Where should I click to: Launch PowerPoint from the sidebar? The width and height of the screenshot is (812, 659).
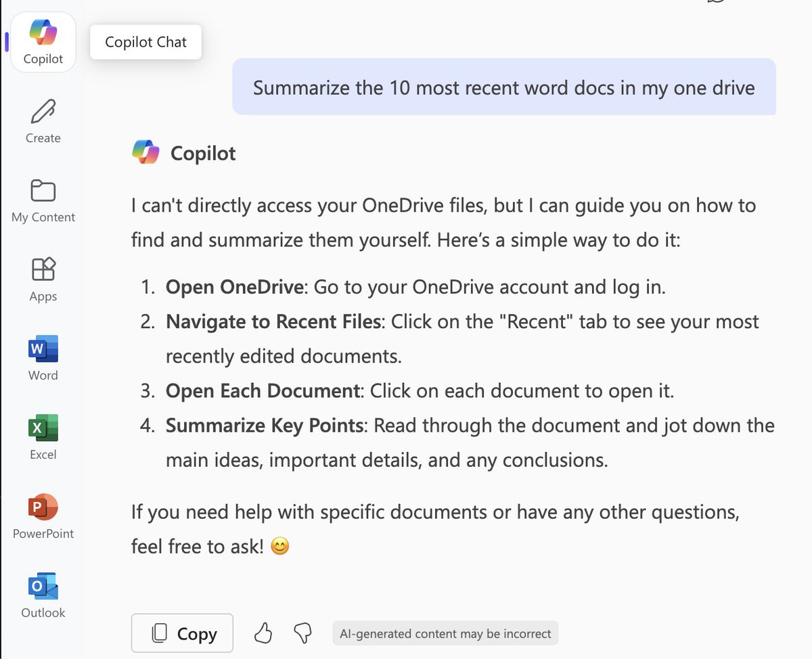(x=43, y=518)
